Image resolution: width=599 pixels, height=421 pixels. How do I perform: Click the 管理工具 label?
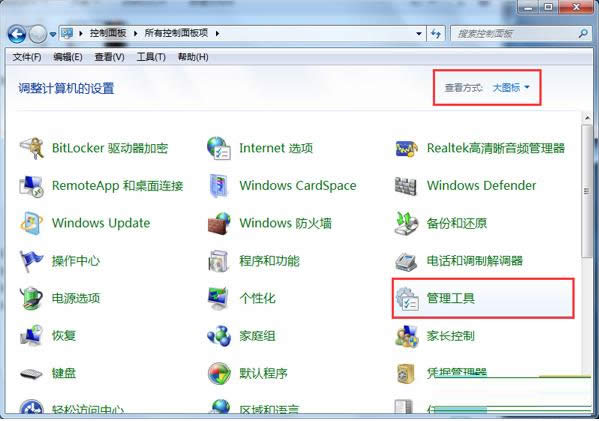coord(450,298)
